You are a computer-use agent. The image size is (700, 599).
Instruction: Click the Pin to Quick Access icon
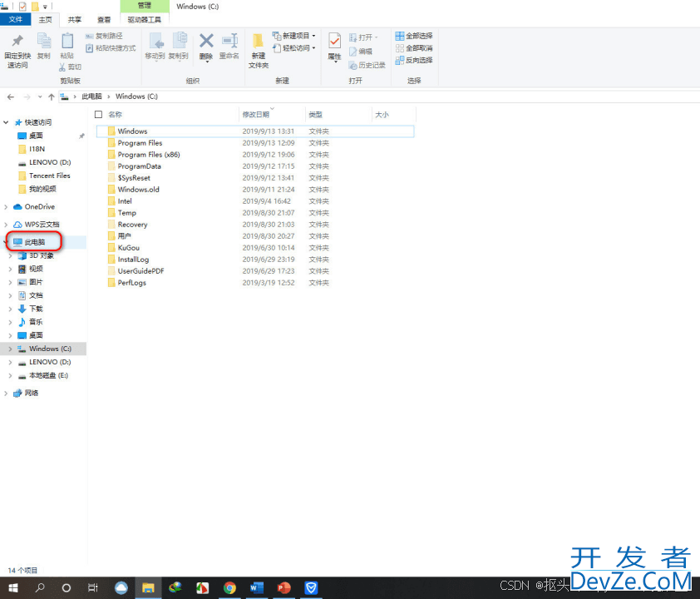17,41
